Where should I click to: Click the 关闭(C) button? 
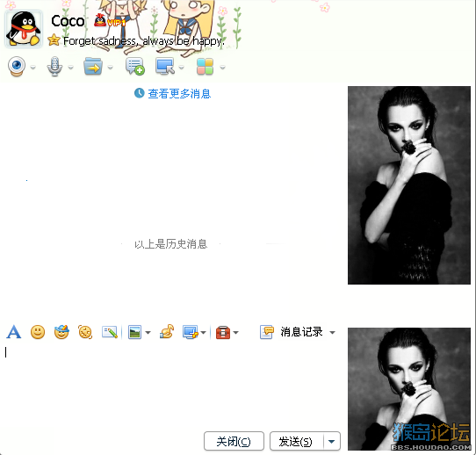tap(234, 441)
